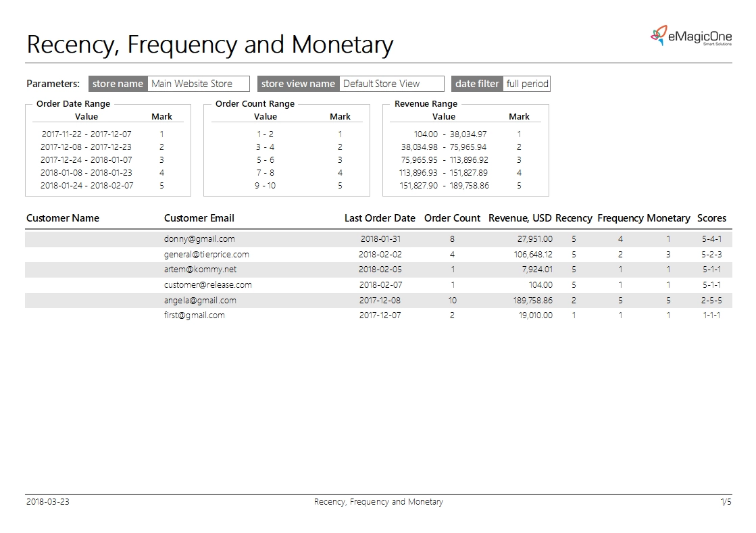Viewport: 756px width, 533px height.
Task: Click the report title Recency, Frequency and Monetary
Action: [x=209, y=45]
